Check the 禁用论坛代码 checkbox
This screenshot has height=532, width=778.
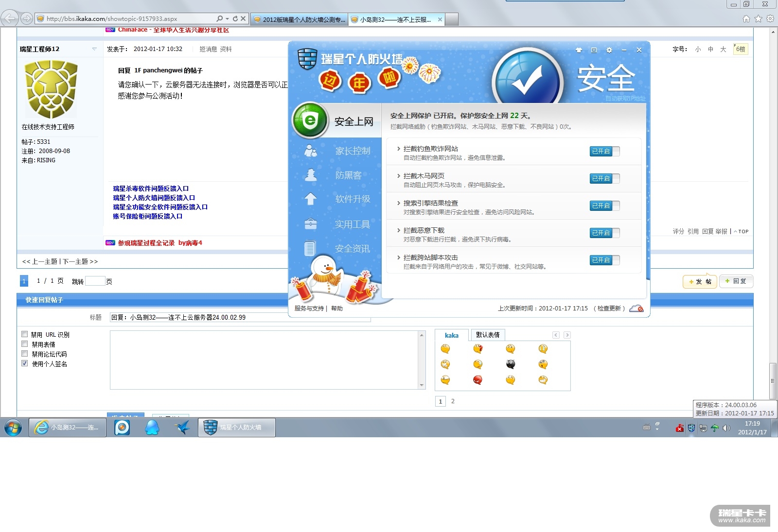click(24, 354)
